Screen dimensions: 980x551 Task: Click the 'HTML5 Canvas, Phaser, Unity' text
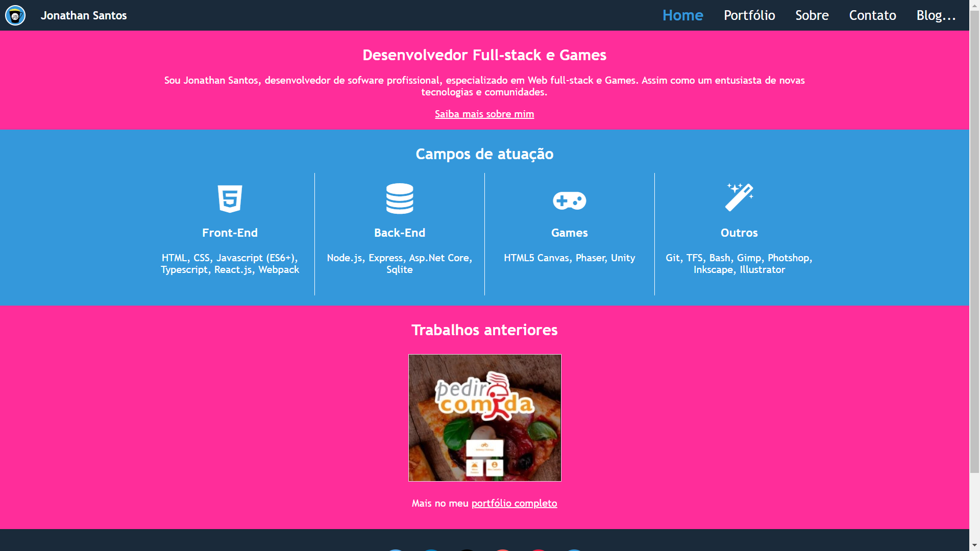tap(570, 258)
